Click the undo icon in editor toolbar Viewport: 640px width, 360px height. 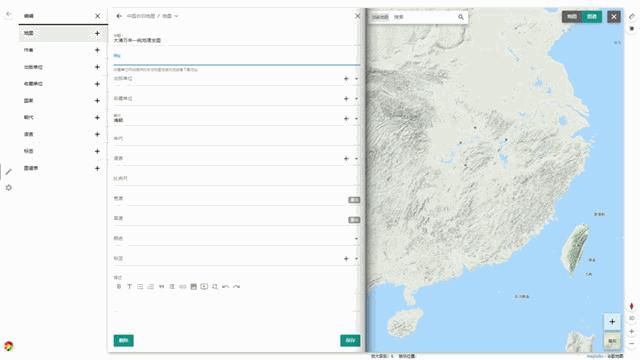pos(225,287)
